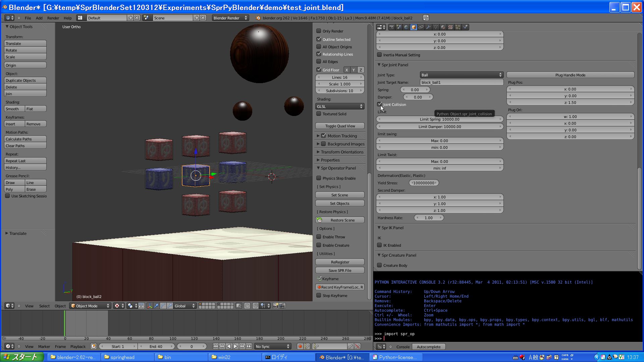Enable the All Edges checkbox
The height and width of the screenshot is (362, 644).
click(x=319, y=61)
